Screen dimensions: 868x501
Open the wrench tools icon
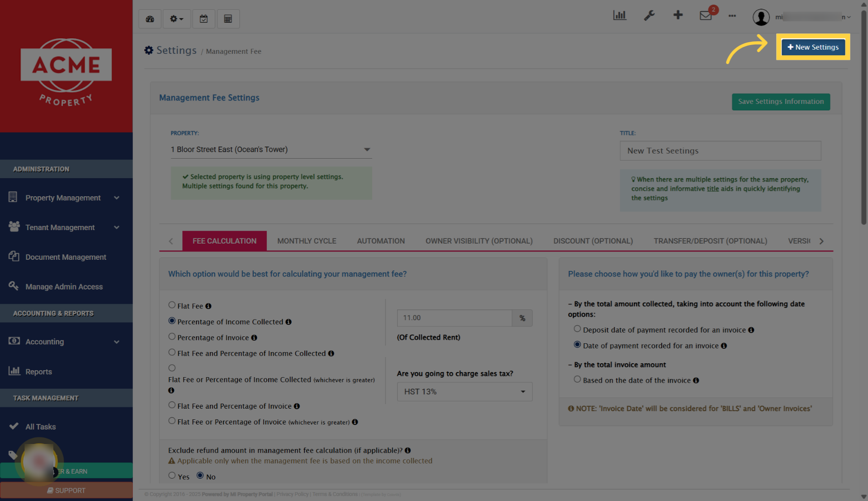coord(649,15)
